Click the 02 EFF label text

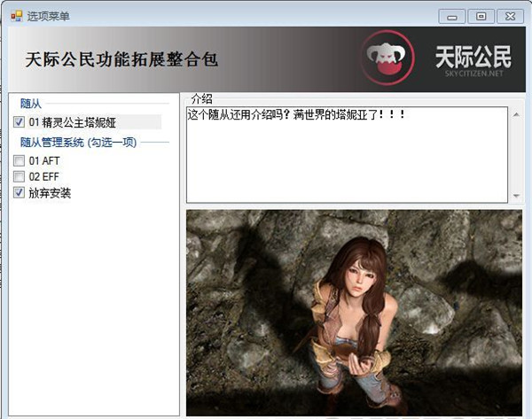pyautogui.click(x=43, y=176)
